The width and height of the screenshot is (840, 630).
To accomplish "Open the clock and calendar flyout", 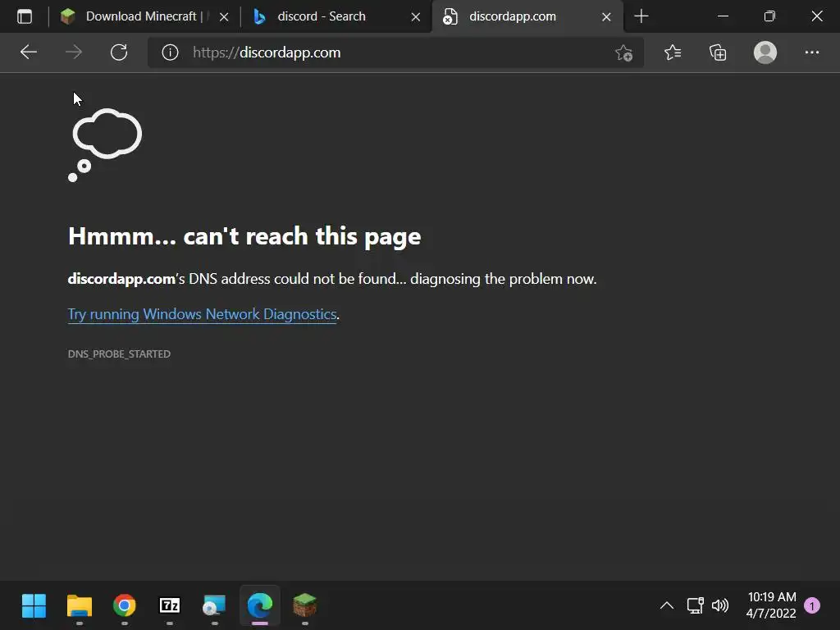I will (771, 605).
